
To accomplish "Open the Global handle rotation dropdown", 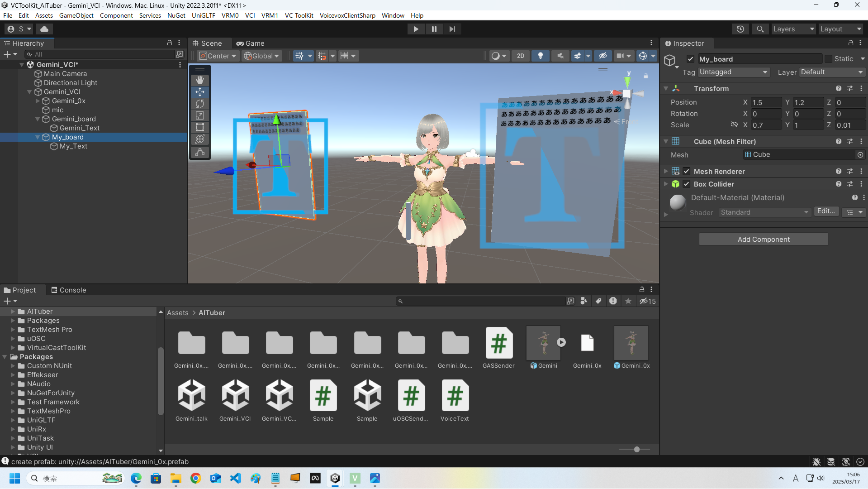I will 261,56.
